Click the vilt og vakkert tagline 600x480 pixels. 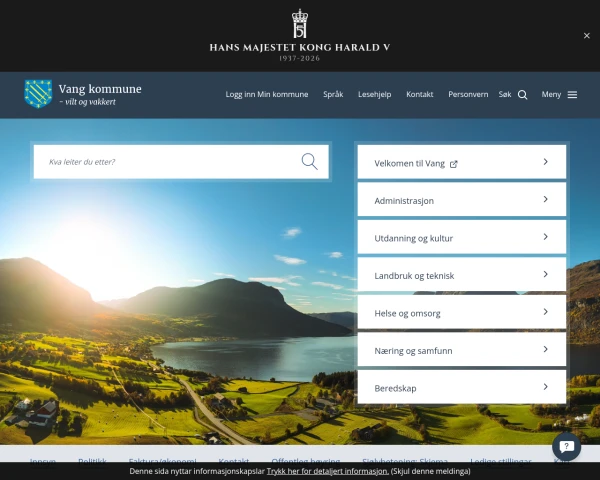coord(88,102)
